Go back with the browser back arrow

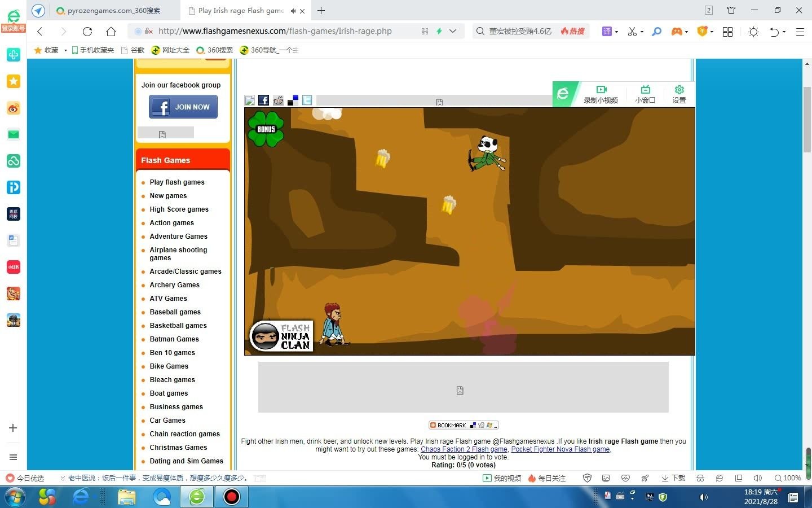click(x=40, y=32)
